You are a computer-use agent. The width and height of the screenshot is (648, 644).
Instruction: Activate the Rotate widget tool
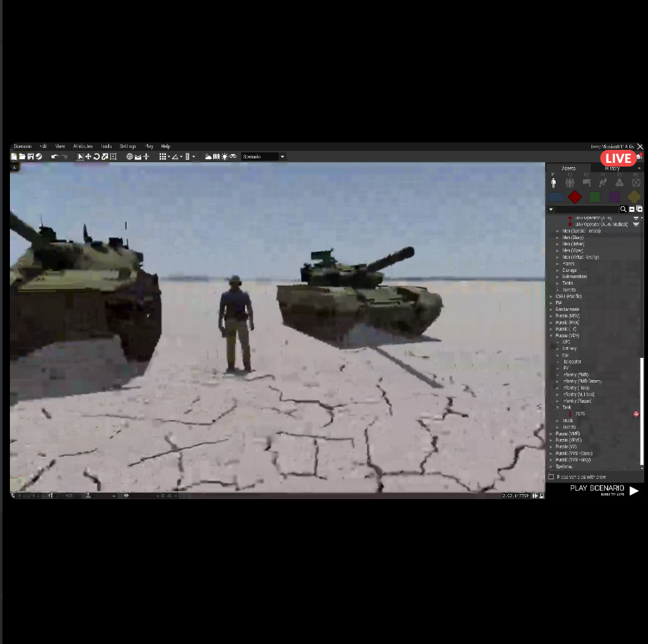97,157
